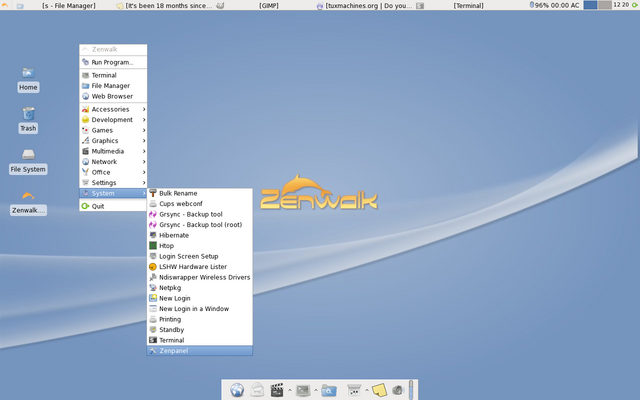Open Terminal from System submenu
Viewport: 640px width, 400px height.
pyautogui.click(x=200, y=340)
